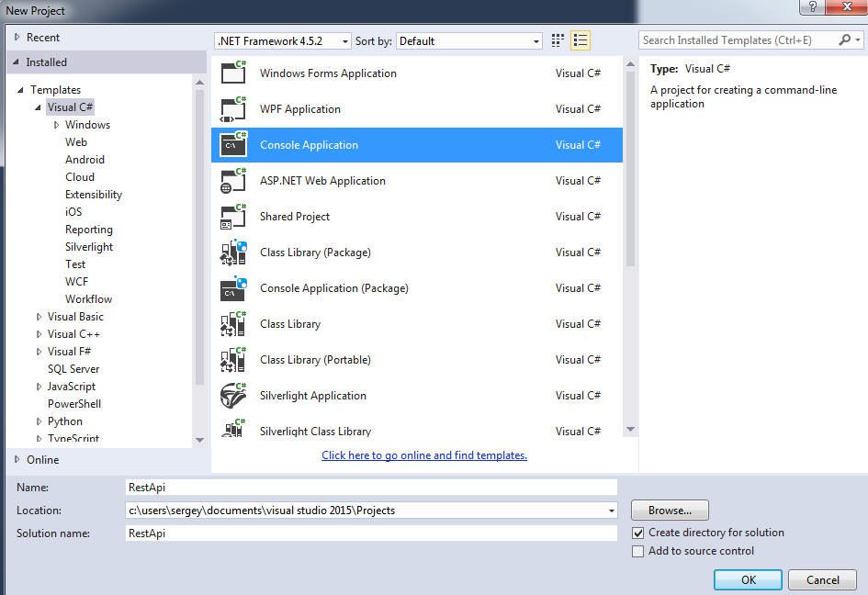Collapse the Templates tree node
Image resolution: width=868 pixels, height=595 pixels.
click(20, 90)
